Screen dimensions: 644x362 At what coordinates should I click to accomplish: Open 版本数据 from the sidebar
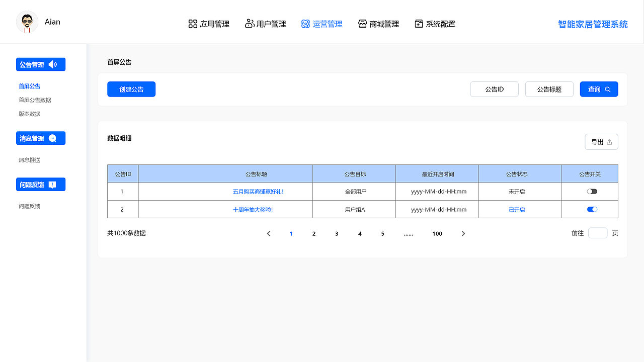[29, 113]
